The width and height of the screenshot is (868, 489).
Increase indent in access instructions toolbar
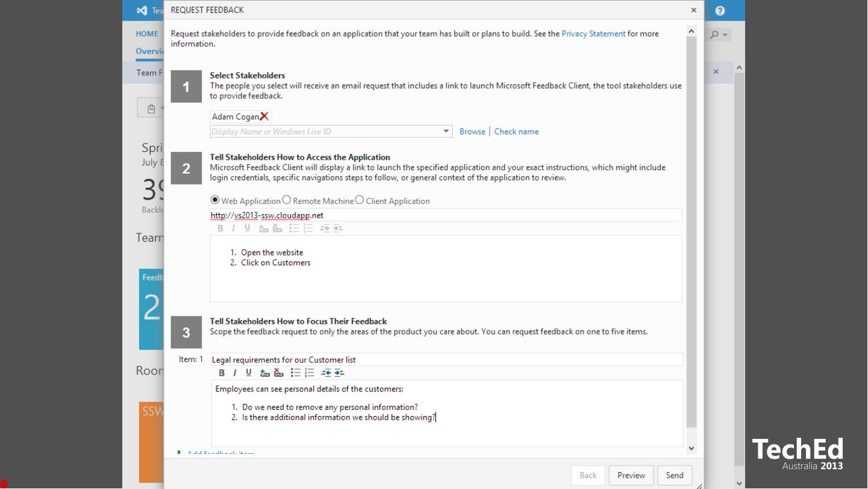[338, 229]
